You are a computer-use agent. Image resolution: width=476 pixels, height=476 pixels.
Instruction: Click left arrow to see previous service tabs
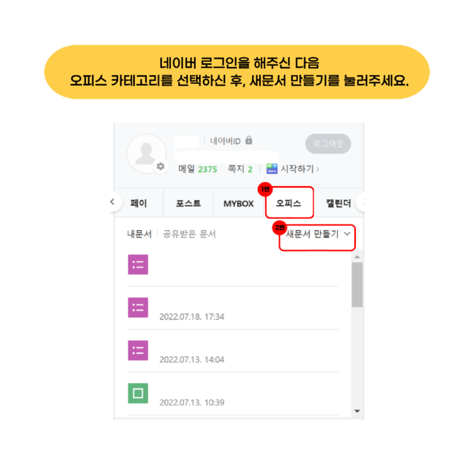(x=112, y=202)
